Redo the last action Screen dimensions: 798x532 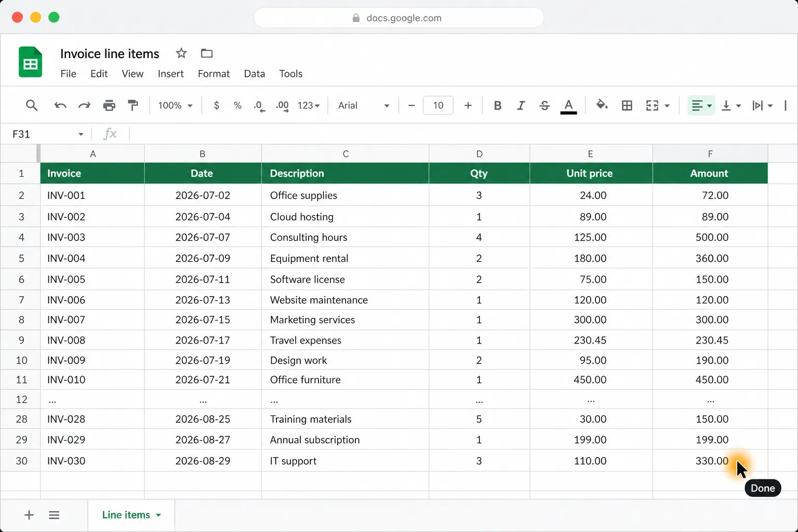(x=84, y=105)
